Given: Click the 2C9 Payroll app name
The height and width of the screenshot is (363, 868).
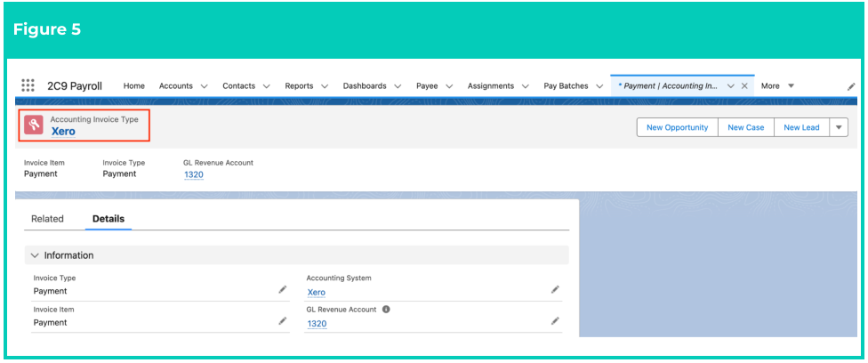Looking at the screenshot, I should point(75,86).
